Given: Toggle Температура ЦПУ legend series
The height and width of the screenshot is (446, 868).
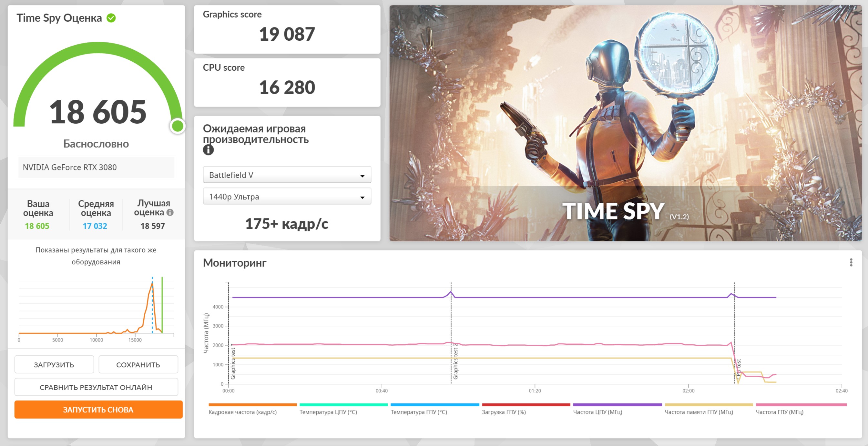Looking at the screenshot, I should (328, 412).
